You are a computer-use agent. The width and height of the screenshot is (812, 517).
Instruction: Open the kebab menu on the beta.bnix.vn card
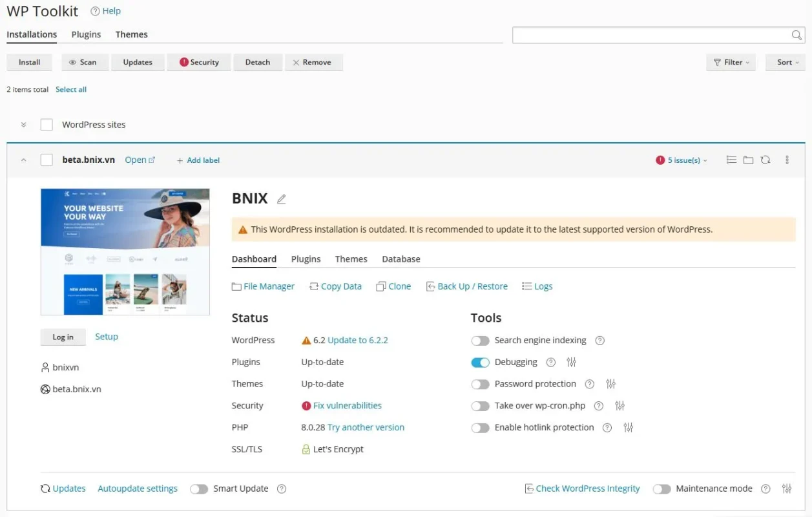click(x=787, y=160)
